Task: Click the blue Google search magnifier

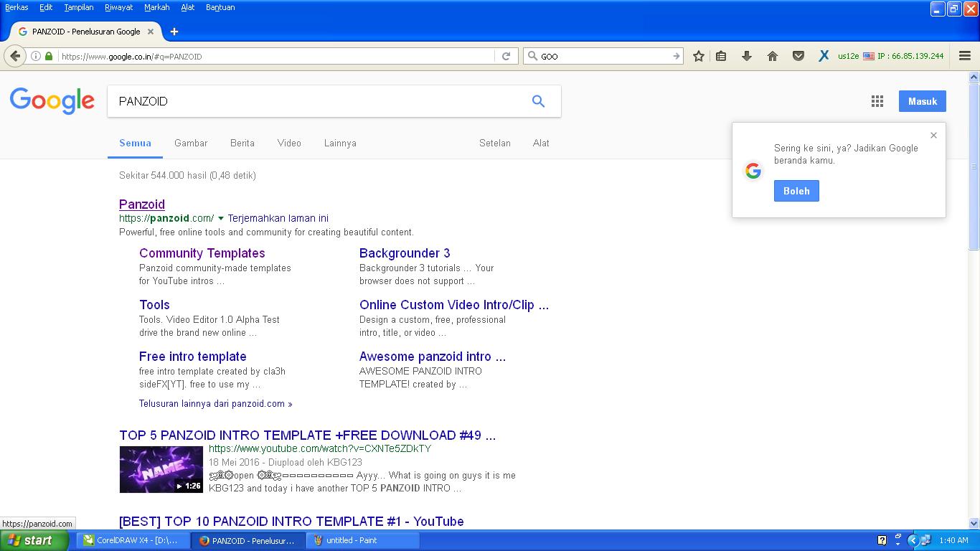Action: tap(538, 101)
